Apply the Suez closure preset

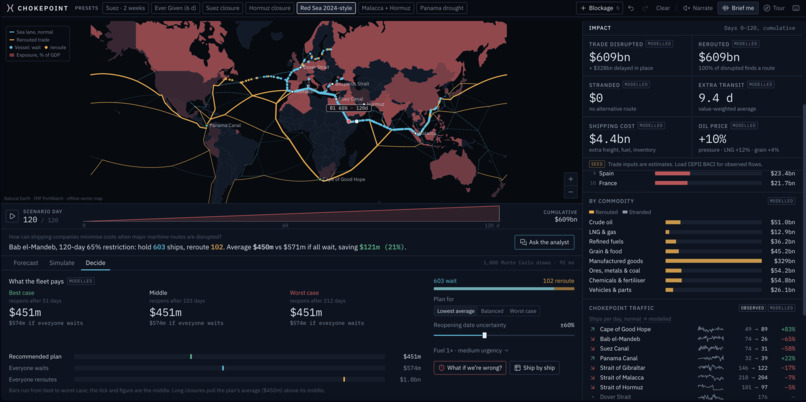222,8
